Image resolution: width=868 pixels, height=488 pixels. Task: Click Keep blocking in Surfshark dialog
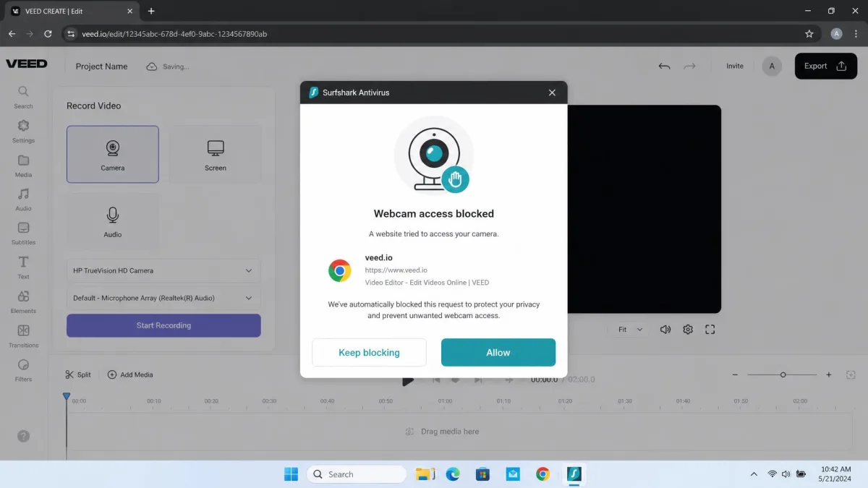point(369,352)
